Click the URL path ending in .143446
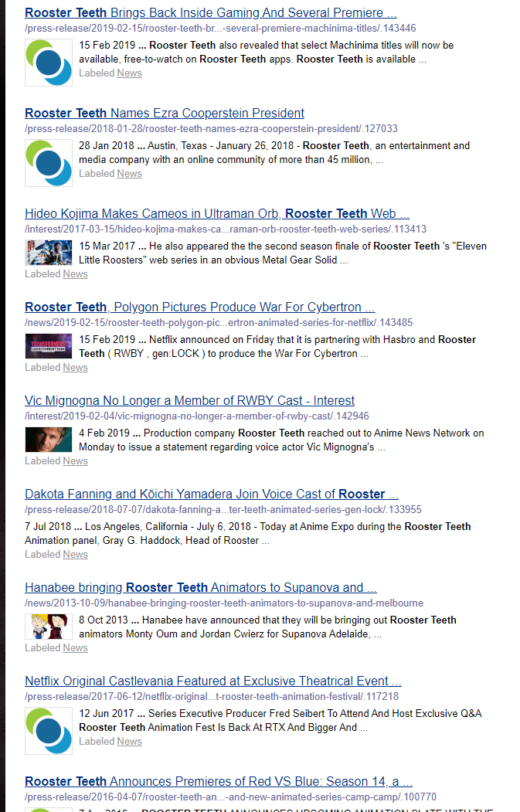Image resolution: width=520 pixels, height=812 pixels. pos(220,28)
